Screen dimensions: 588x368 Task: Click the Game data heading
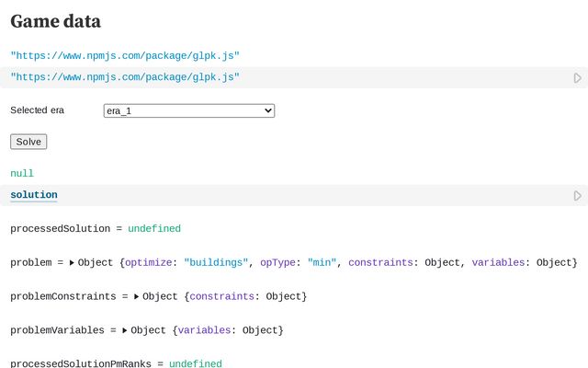coord(55,21)
